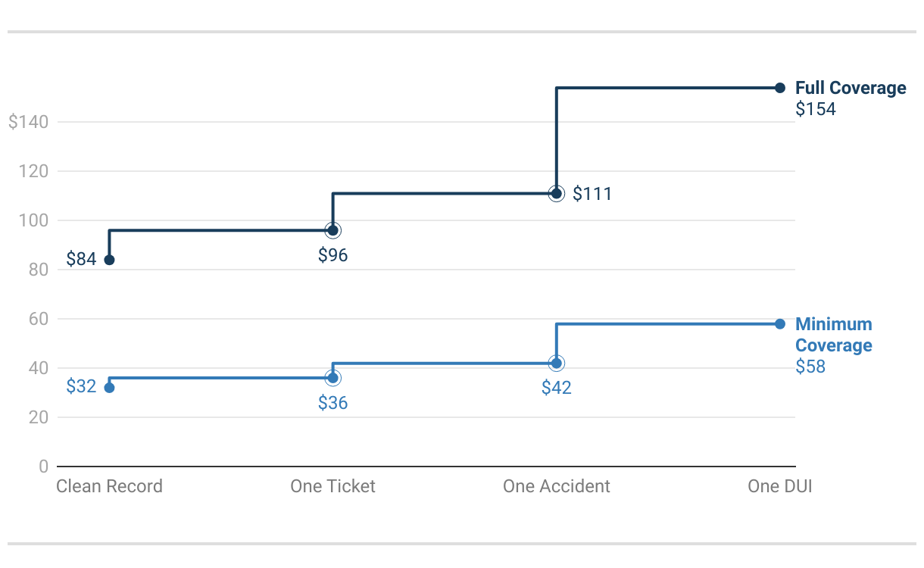The width and height of the screenshot is (924, 568).
Task: Click the Full Coverage series label
Action: coord(851,88)
